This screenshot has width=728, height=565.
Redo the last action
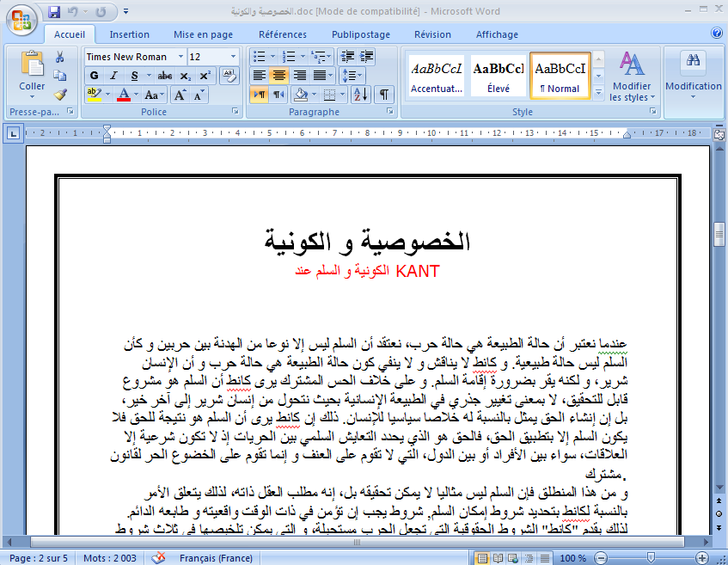pos(101,12)
